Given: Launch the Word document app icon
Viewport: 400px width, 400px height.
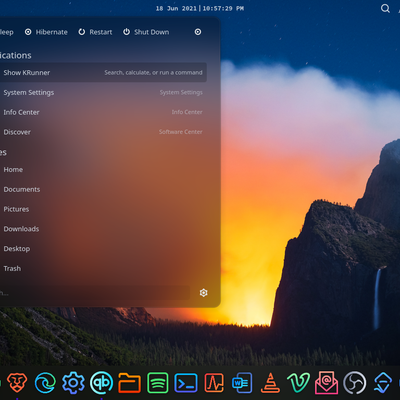Looking at the screenshot, I should tap(242, 383).
